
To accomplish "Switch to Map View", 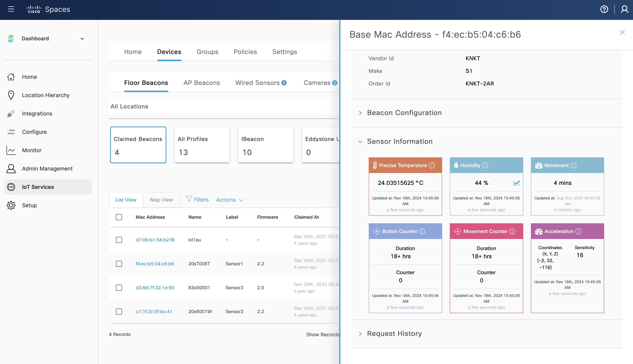I will (161, 200).
